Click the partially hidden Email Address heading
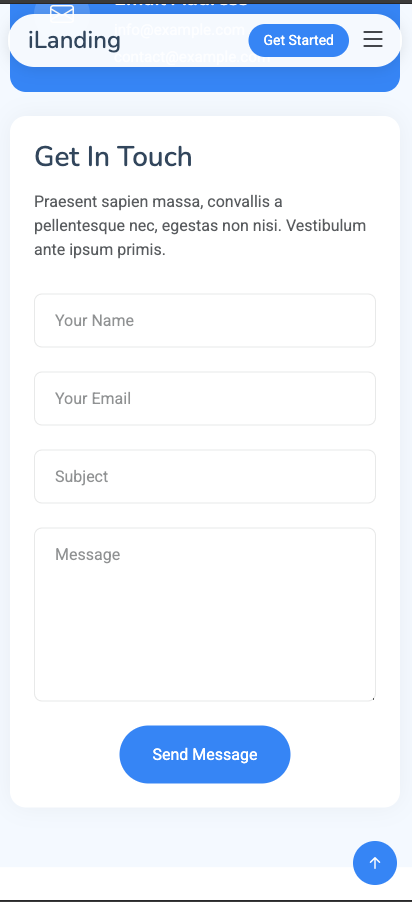412x902 pixels. click(x=181, y=3)
